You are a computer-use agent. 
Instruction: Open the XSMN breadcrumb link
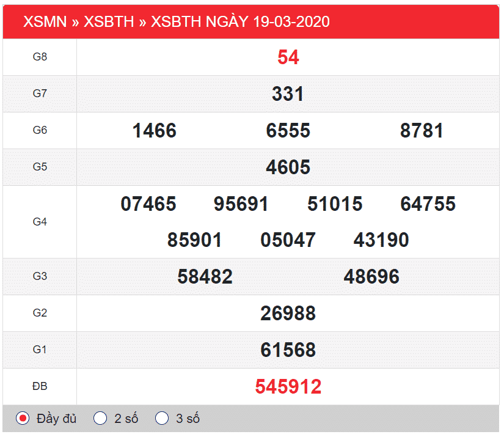pyautogui.click(x=45, y=22)
